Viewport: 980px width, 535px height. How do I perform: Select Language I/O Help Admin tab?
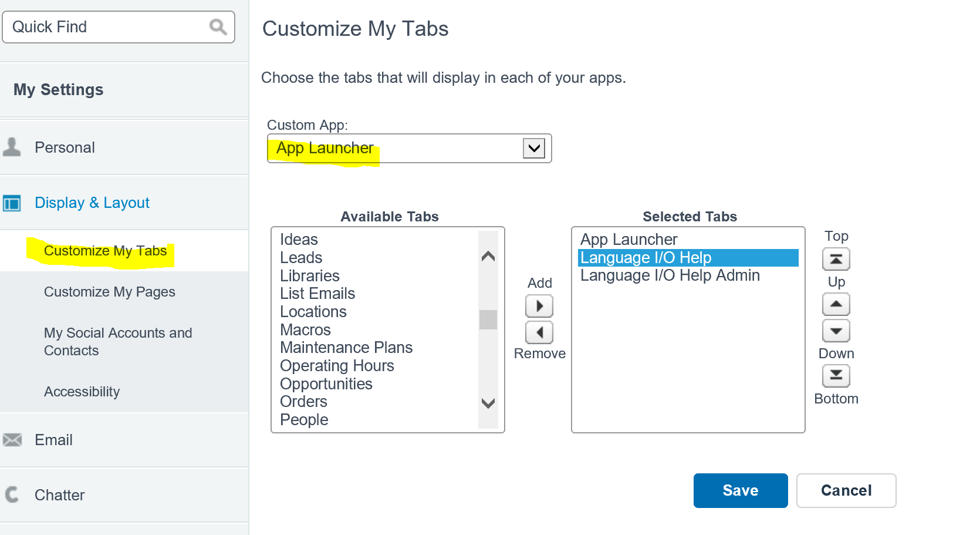tap(670, 275)
